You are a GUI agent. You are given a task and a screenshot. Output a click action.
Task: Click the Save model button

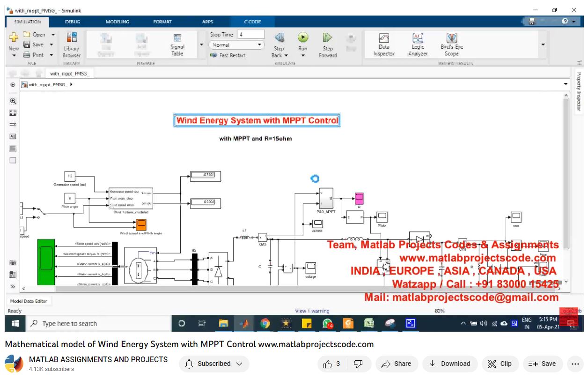[x=33, y=45]
